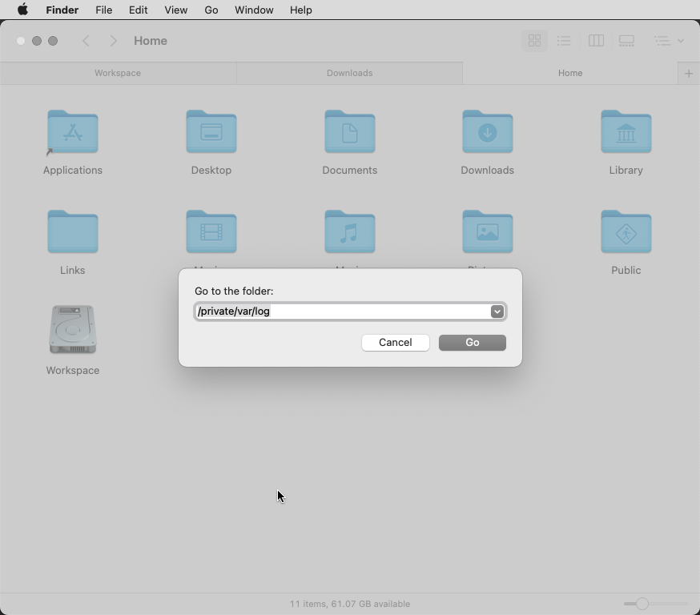This screenshot has height=615, width=700.
Task: Click the Library folder label
Action: coord(626,170)
